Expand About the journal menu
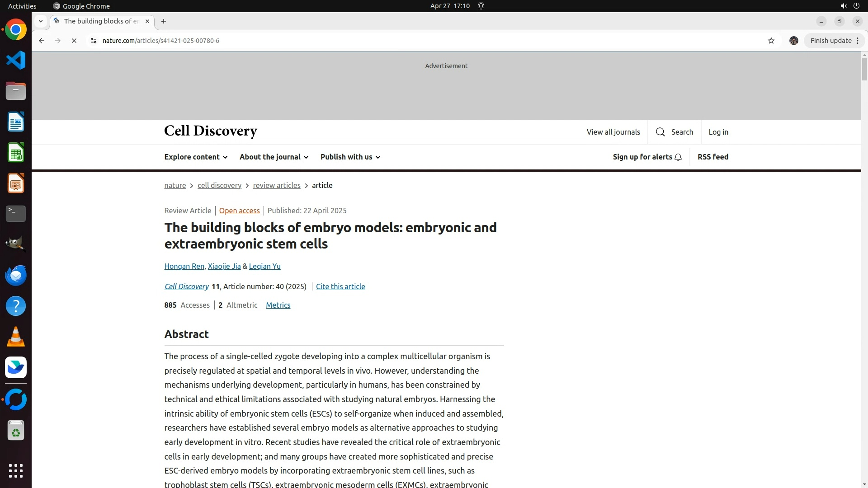This screenshot has width=868, height=488. (274, 157)
